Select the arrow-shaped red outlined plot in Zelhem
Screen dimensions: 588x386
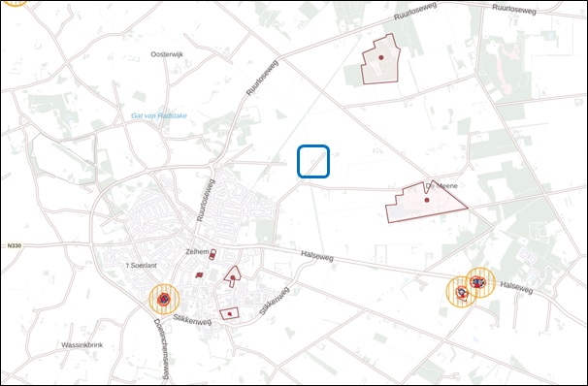233,276
